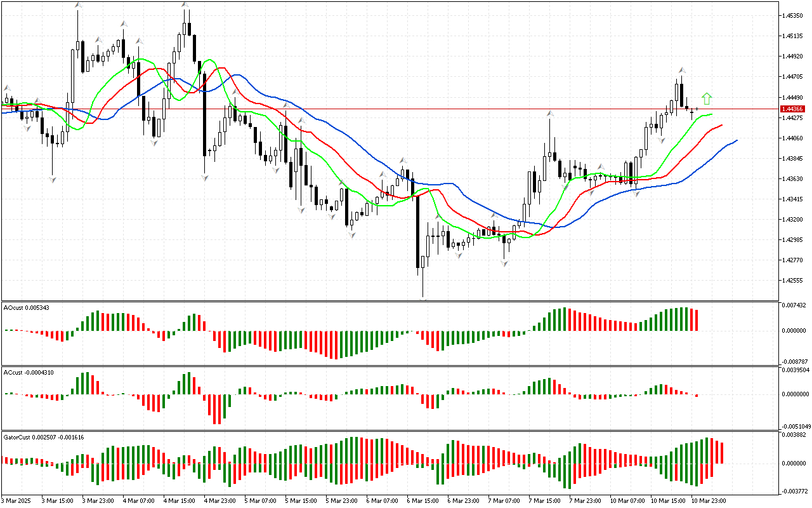This screenshot has width=812, height=508.
Task: Click the 4 Mar 07:00 time label
Action: pos(140,500)
